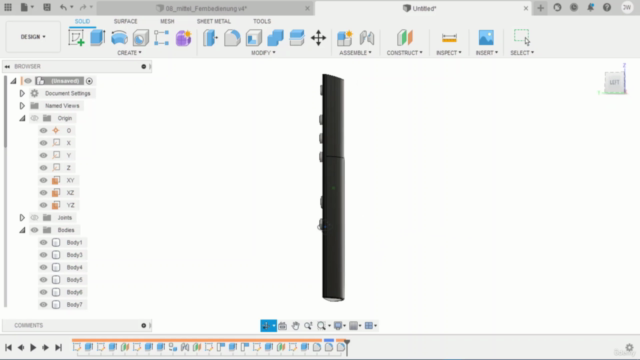
Task: Open the MODIFY dropdown menu
Action: pos(263,53)
